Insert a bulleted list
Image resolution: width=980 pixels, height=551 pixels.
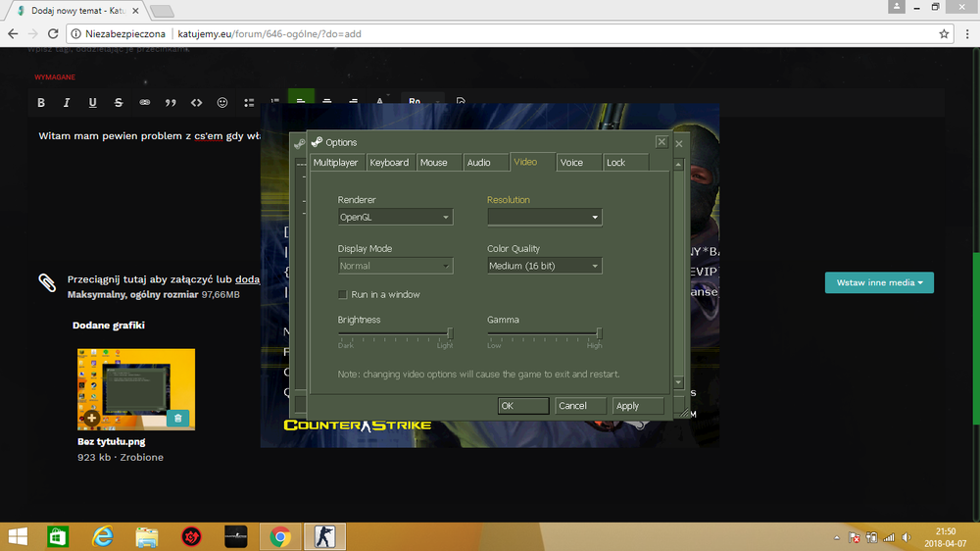pos(249,103)
